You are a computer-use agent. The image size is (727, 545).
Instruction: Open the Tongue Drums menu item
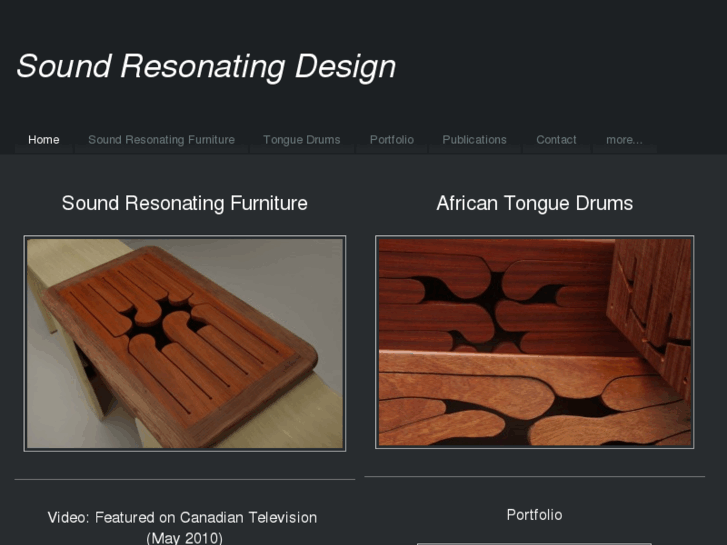pos(302,140)
